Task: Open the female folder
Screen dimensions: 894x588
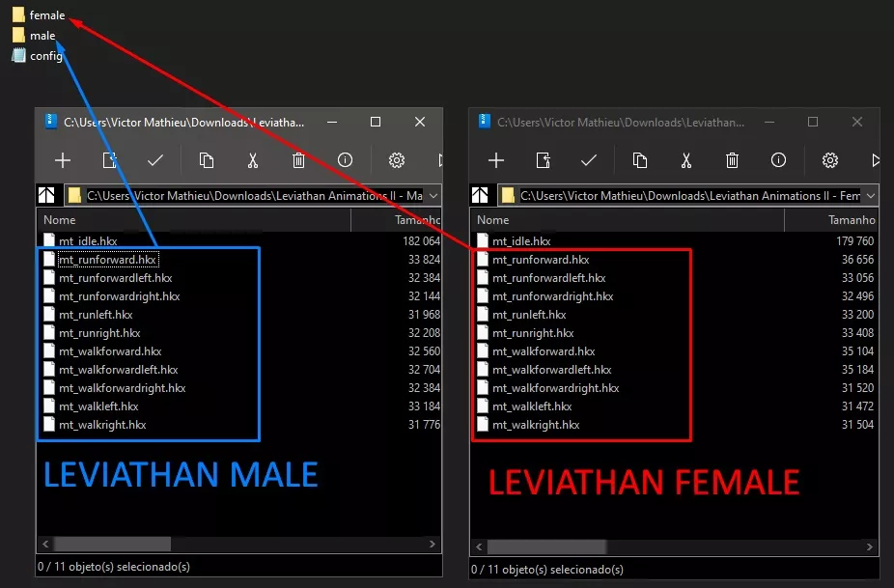Action: tap(39, 15)
